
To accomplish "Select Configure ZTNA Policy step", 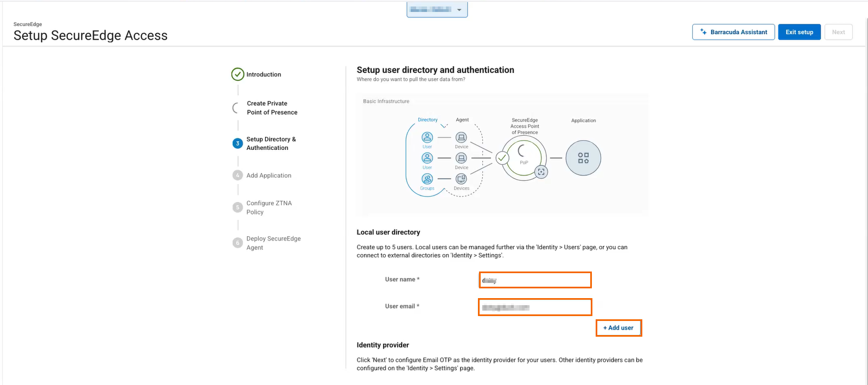I will [x=269, y=207].
